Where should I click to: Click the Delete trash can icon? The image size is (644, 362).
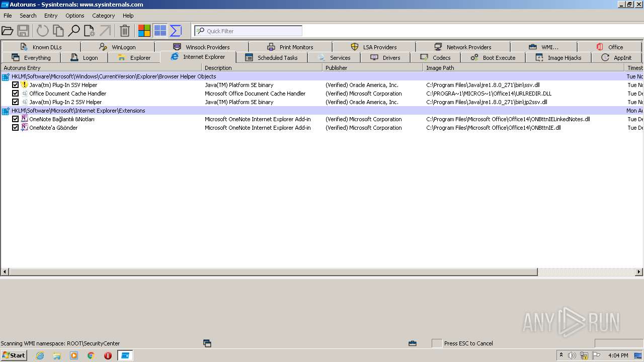tap(125, 31)
